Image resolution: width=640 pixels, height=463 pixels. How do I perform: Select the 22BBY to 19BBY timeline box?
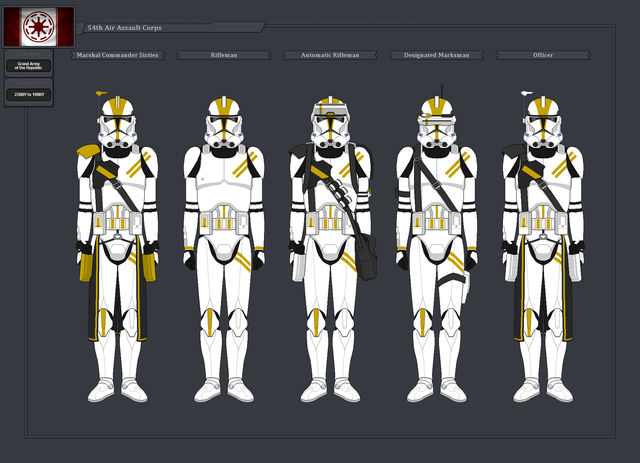pyautogui.click(x=29, y=95)
